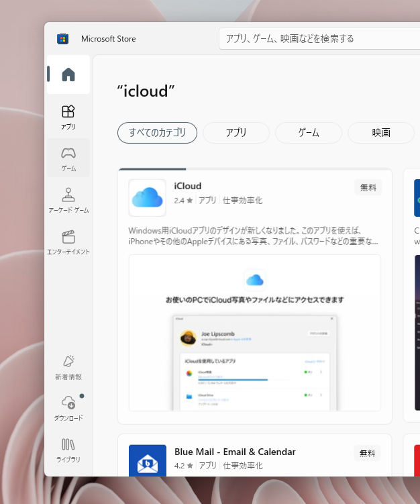Click the iCloud app cloud icon
This screenshot has height=504, width=420.
(147, 198)
